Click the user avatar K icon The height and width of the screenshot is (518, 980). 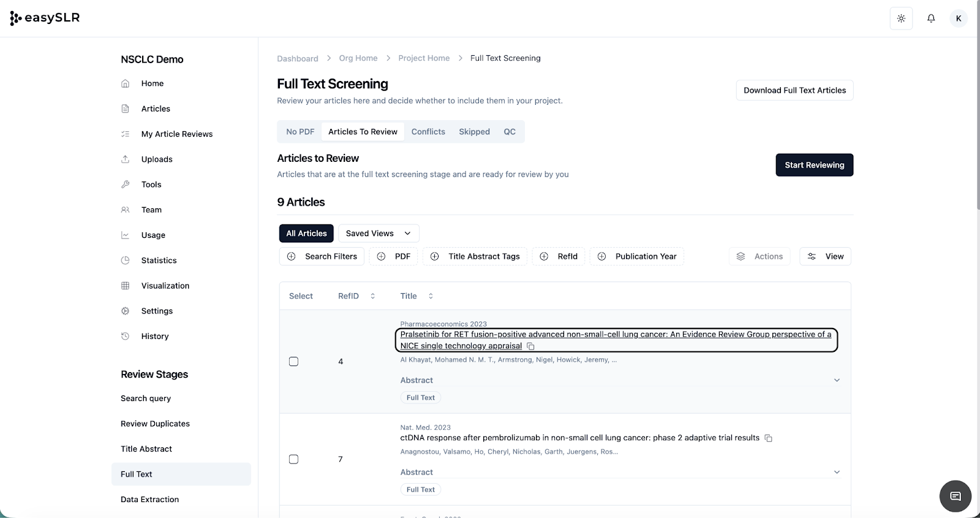[x=959, y=18]
